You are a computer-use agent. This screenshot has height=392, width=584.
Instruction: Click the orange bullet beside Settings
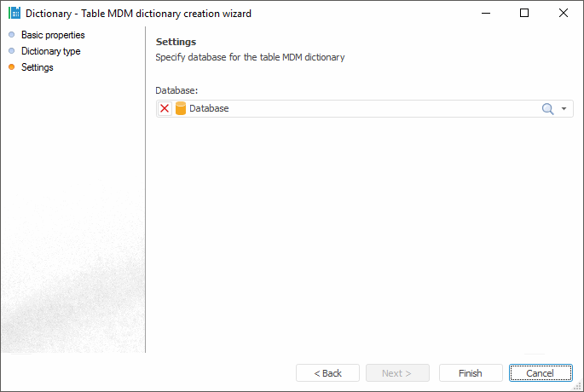11,67
